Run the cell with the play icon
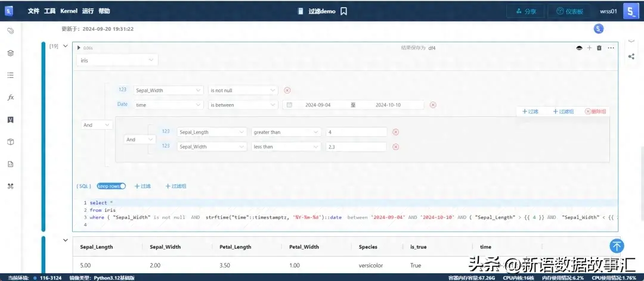 (x=79, y=48)
